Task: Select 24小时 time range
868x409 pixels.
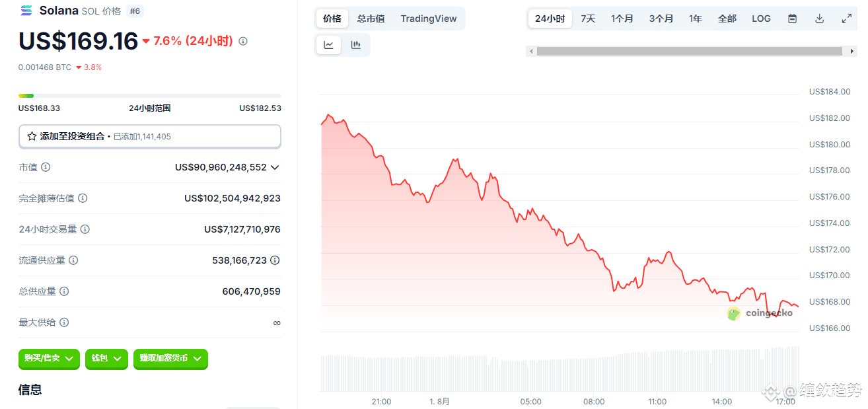Action: [x=550, y=19]
